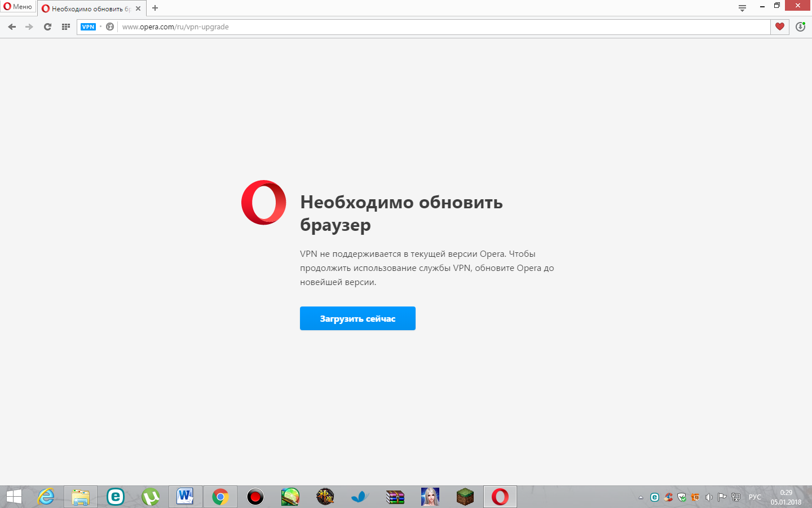
Task: Open the clock showing 0:29
Action: coord(786,497)
